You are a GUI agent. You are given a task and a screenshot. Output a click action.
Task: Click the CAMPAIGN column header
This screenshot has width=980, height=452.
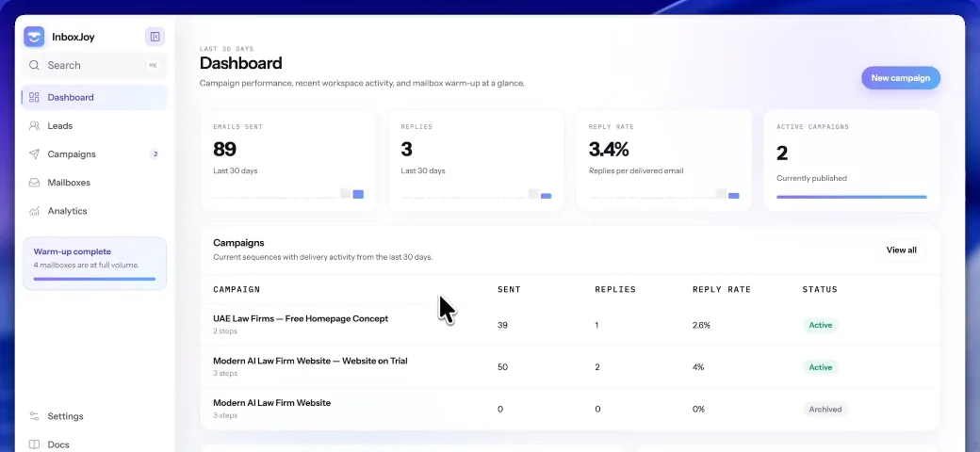coord(237,289)
